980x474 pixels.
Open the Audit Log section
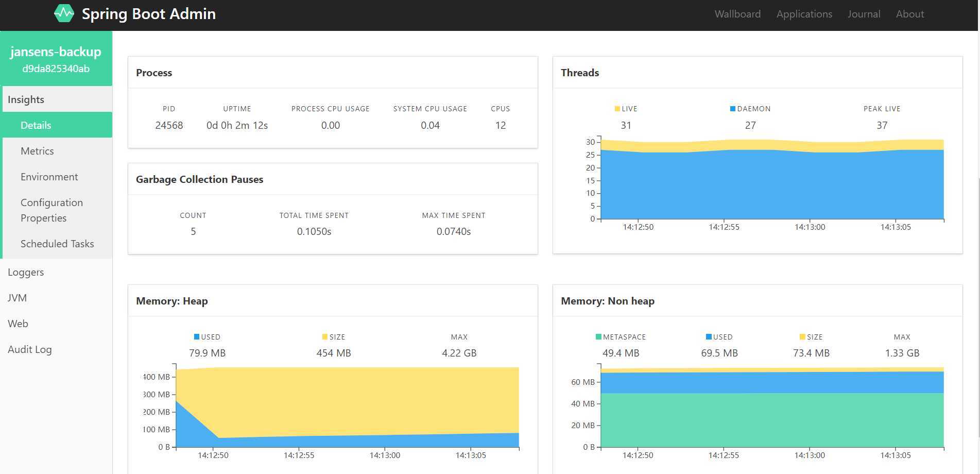click(x=56, y=349)
